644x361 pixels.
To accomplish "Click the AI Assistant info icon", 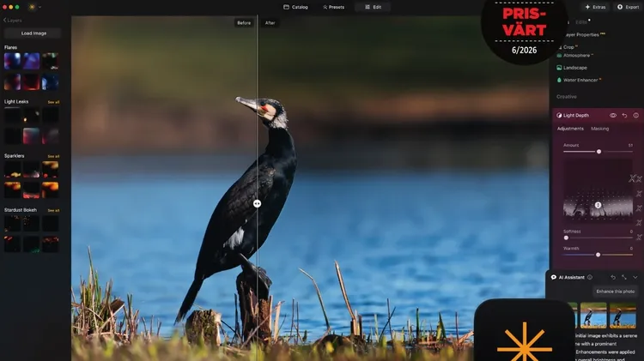I will point(590,277).
